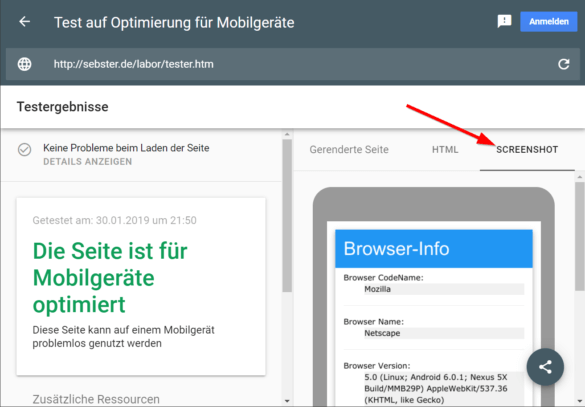Click the globe icon beside the URL
This screenshot has height=407, width=585.
[x=25, y=64]
